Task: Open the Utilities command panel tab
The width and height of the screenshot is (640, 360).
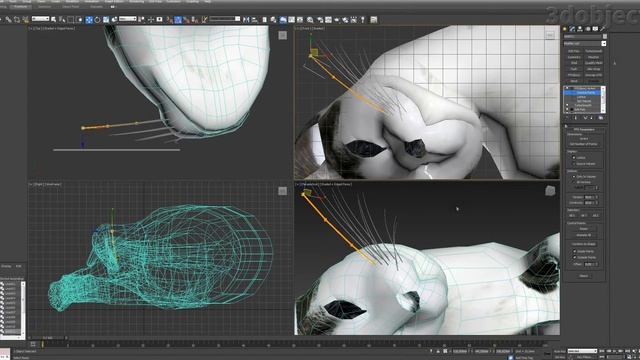Action: pyautogui.click(x=602, y=29)
